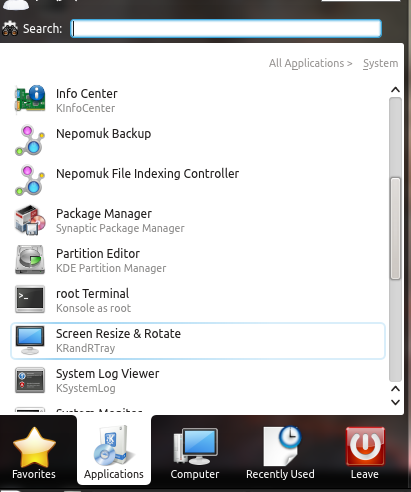Screen dimensions: 411x492
Task: Click the 'Package Manager' title text
Action: pos(104,214)
